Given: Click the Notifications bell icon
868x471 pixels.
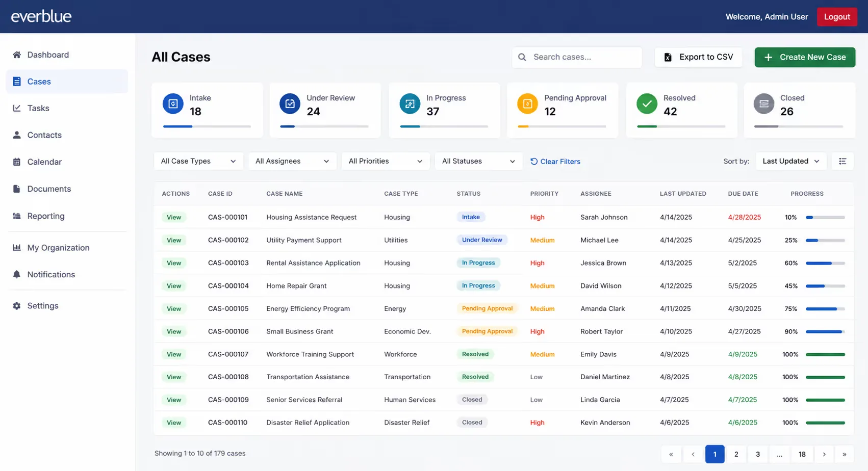Looking at the screenshot, I should tap(17, 274).
